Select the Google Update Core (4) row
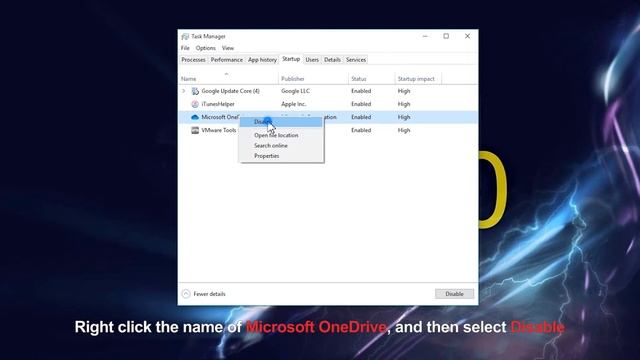The height and width of the screenshot is (360, 640). (328, 91)
